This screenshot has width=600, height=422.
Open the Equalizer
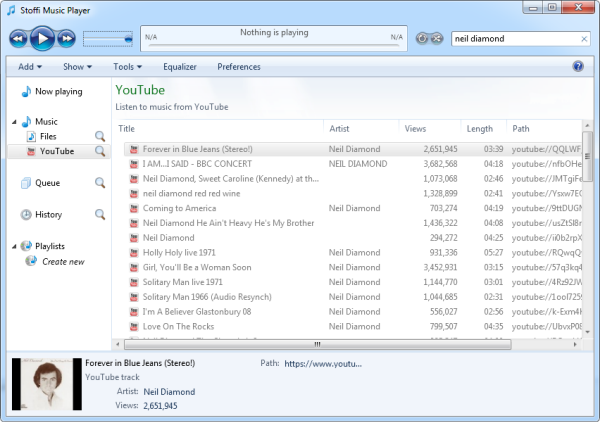180,67
